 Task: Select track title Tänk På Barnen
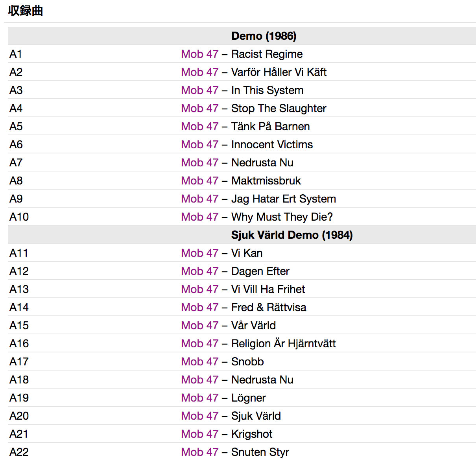[x=271, y=126]
